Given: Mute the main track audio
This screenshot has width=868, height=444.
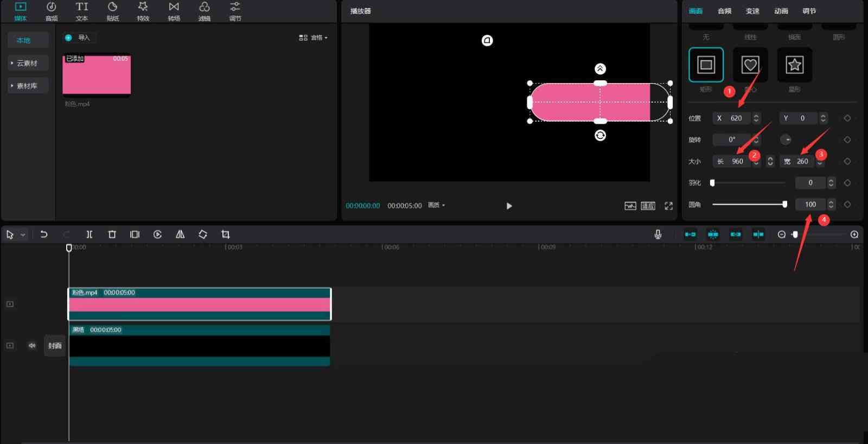Looking at the screenshot, I should 32,345.
